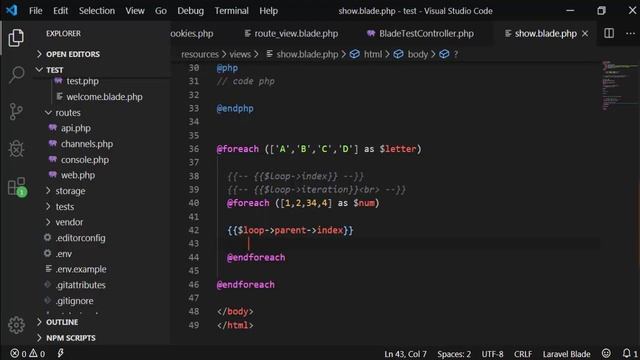This screenshot has width=640, height=360.
Task: Open the Explorer view in activity bar
Action: click(x=16, y=38)
